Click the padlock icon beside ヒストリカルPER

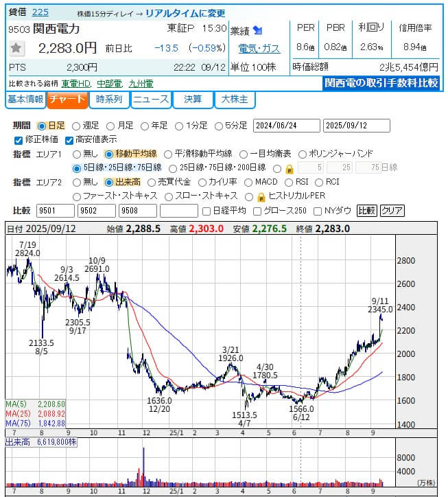click(x=261, y=197)
